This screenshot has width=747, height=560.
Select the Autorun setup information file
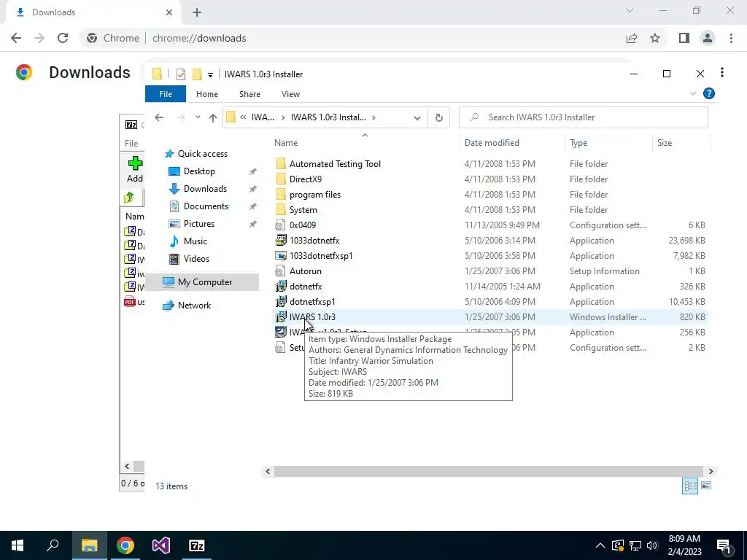306,271
